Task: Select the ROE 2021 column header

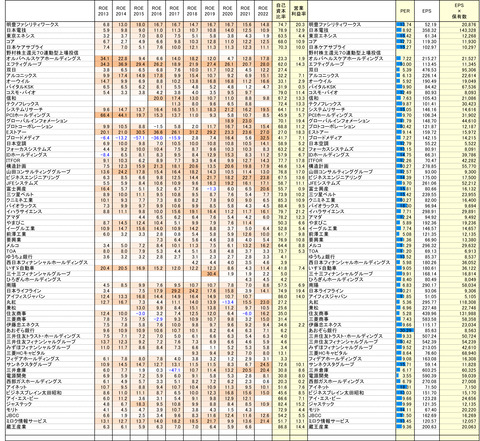Action: 245,11
